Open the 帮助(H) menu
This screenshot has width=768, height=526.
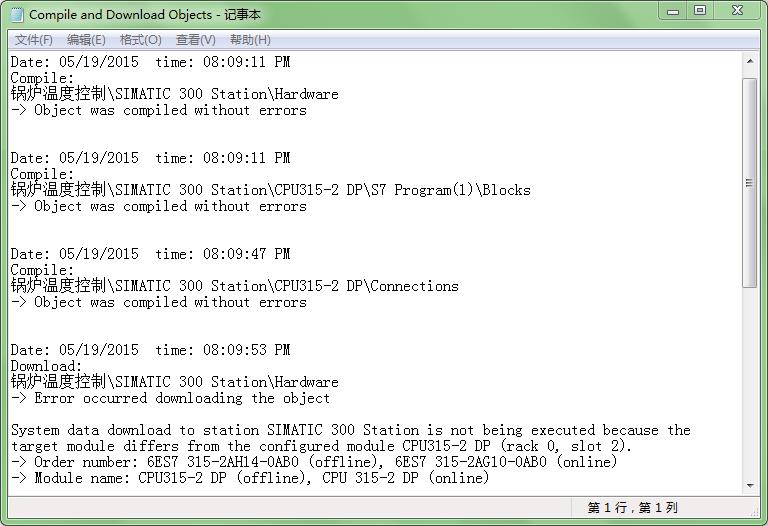pos(250,40)
